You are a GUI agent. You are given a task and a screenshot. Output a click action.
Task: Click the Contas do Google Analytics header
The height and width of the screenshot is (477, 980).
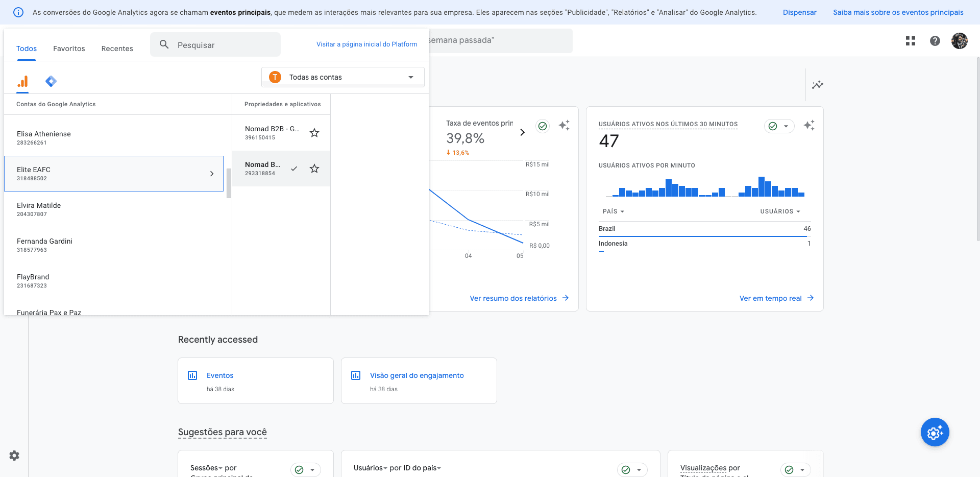pyautogui.click(x=56, y=104)
